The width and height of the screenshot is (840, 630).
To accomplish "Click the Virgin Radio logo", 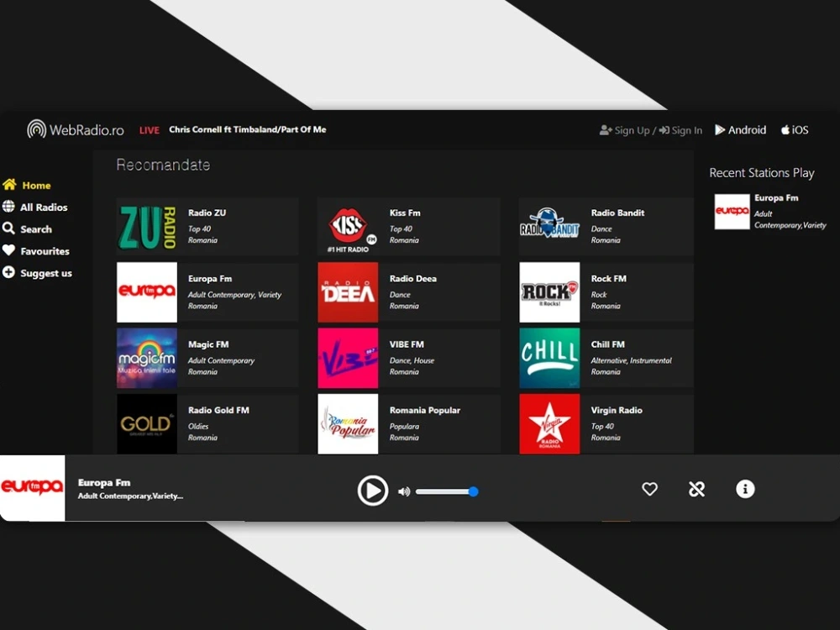I will point(549,423).
